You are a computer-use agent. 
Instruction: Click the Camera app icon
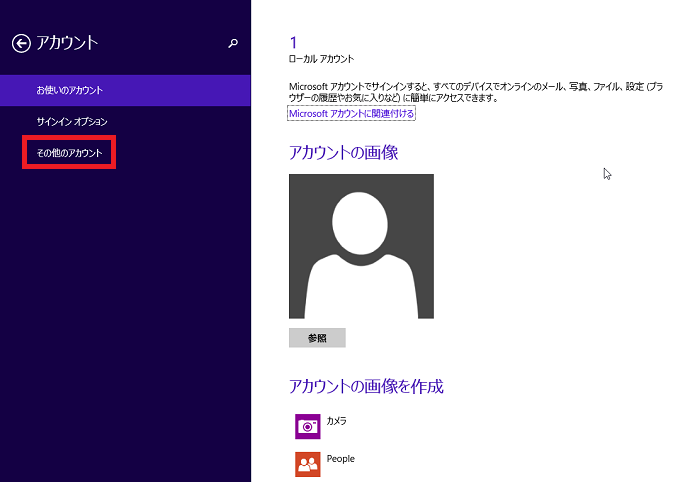(x=307, y=426)
